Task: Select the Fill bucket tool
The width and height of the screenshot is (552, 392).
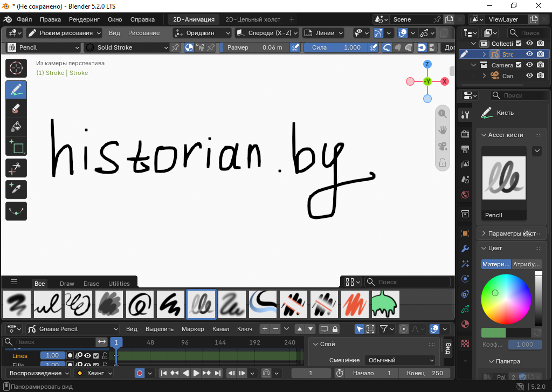Action: 16,127
